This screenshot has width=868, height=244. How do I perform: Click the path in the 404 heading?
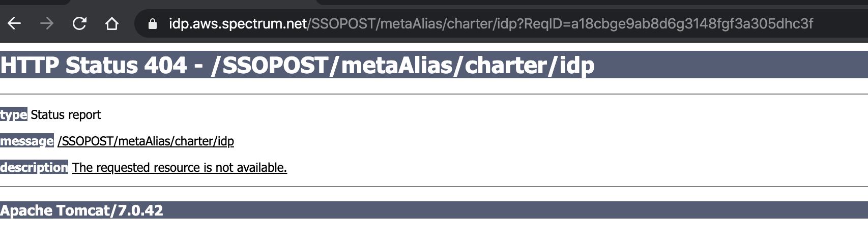(402, 65)
